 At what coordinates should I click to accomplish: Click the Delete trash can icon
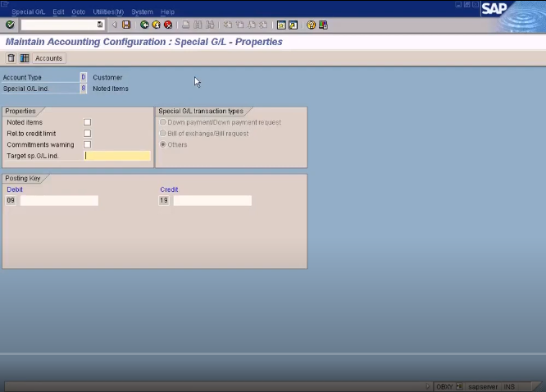click(11, 58)
